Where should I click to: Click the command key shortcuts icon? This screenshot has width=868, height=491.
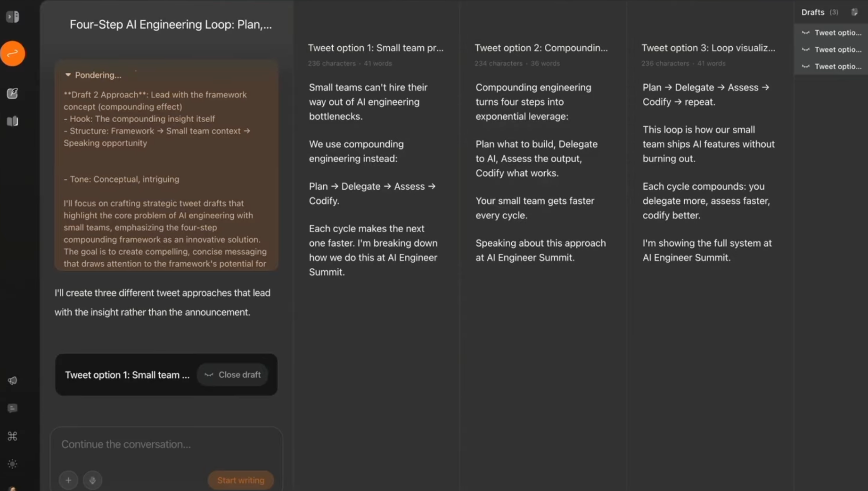[x=13, y=436]
